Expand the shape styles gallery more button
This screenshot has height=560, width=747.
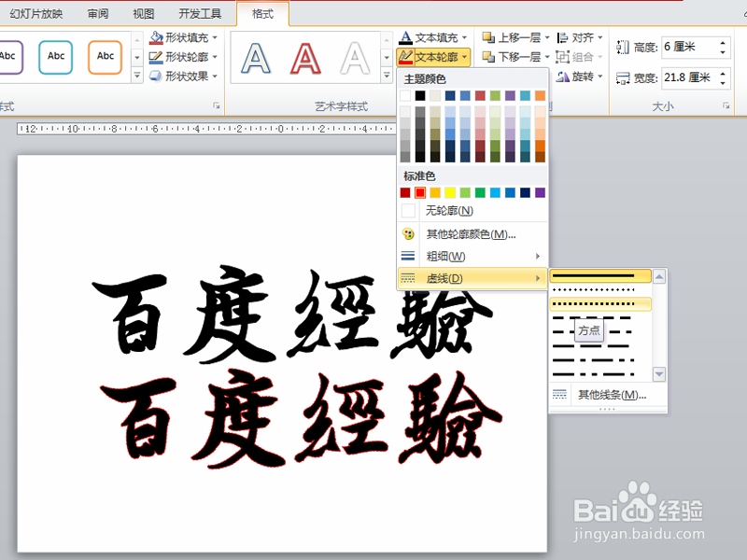137,76
